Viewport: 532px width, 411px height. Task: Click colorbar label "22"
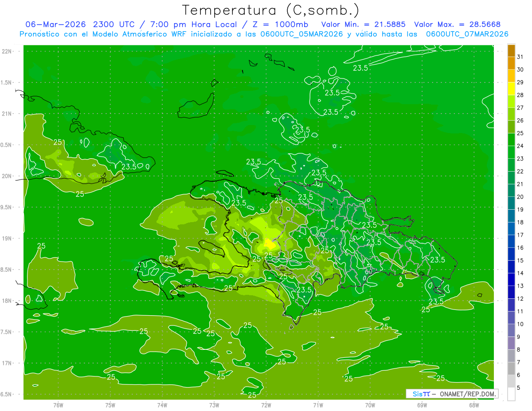[520, 171]
